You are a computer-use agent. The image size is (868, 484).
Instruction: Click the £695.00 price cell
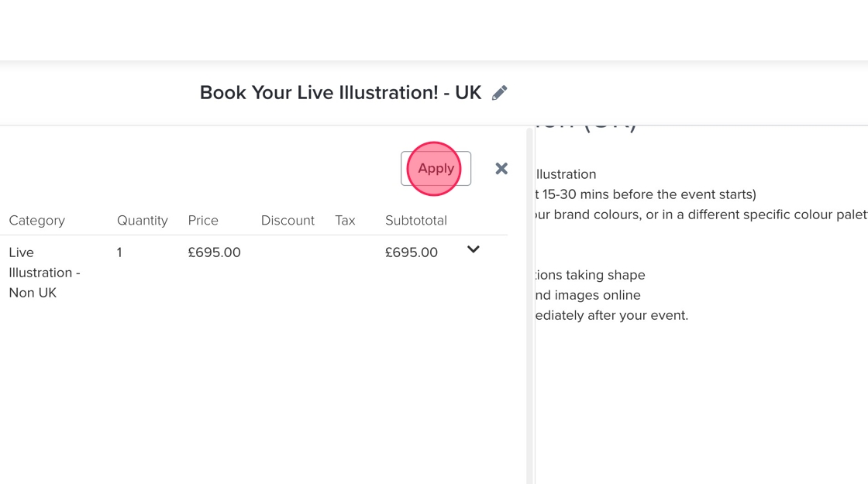coord(214,252)
